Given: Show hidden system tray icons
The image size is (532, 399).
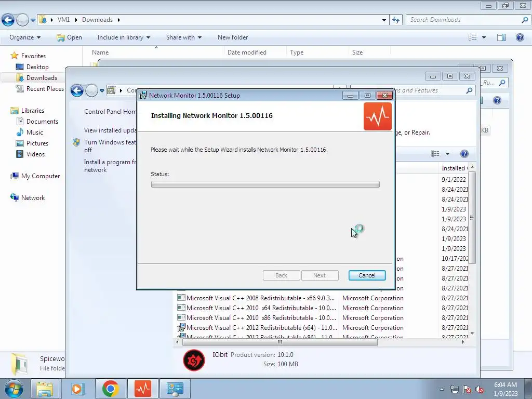Looking at the screenshot, I should (442, 389).
